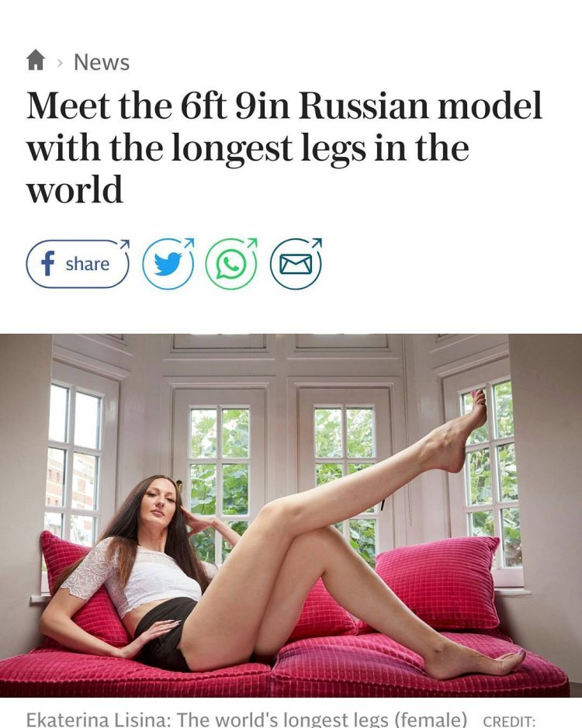The height and width of the screenshot is (728, 582).
Task: Click the woman's face in the photo
Action: (160, 503)
